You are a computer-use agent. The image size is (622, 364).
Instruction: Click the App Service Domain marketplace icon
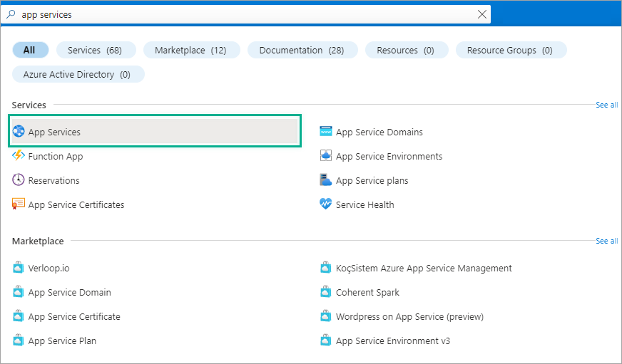19,292
